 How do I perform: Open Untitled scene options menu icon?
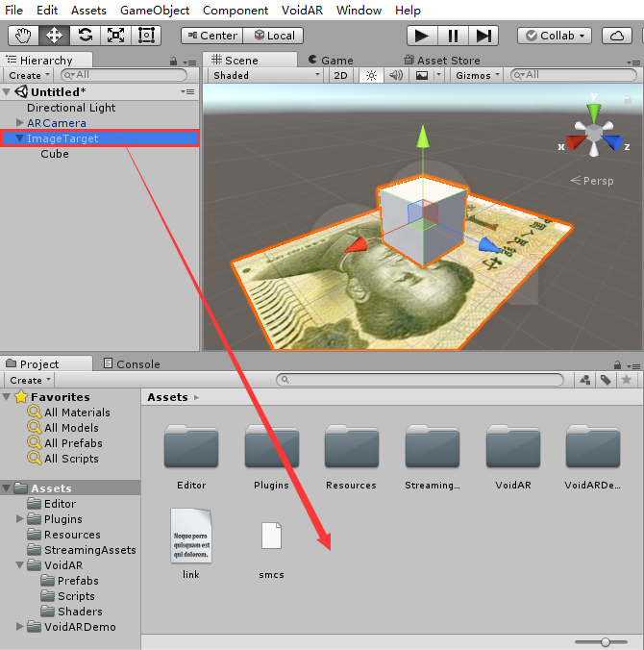(188, 91)
